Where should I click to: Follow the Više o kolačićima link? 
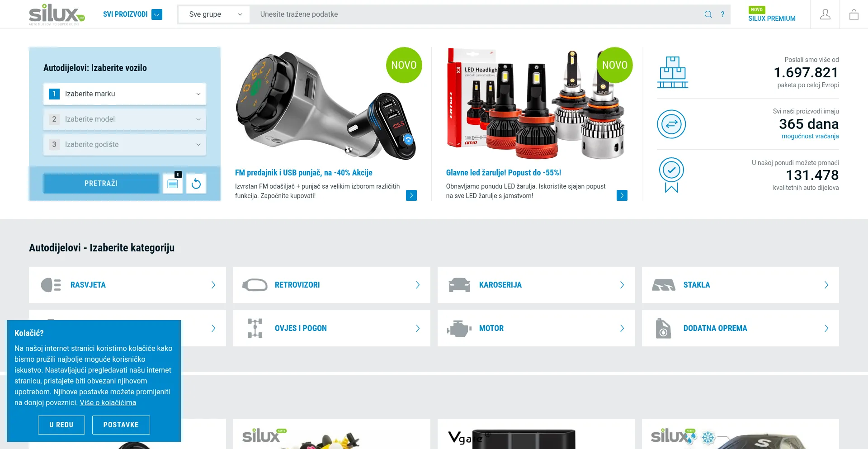coord(108,403)
